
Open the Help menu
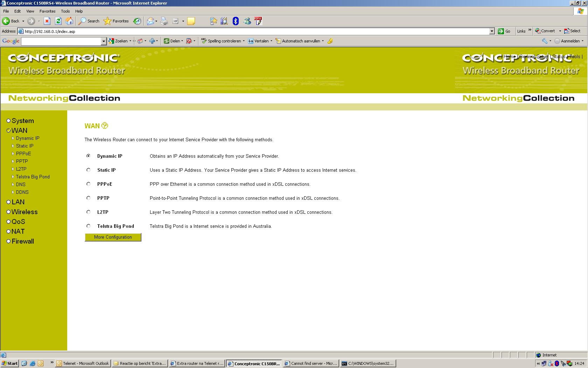79,11
